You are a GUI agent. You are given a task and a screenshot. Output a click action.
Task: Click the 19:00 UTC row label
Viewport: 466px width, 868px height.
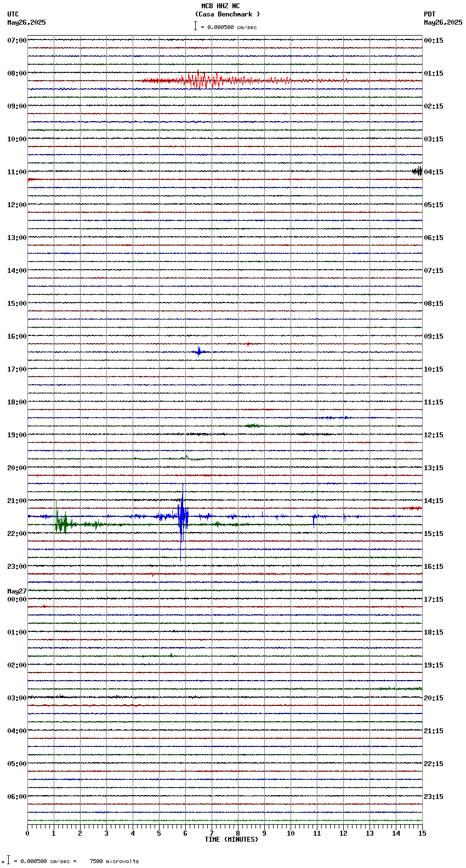17,435
